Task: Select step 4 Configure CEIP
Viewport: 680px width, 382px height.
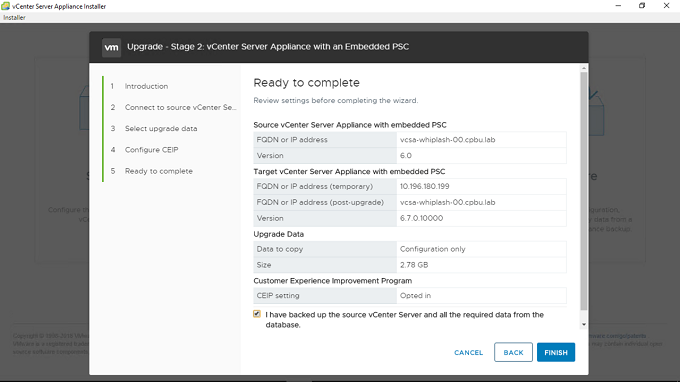Action: coord(151,150)
